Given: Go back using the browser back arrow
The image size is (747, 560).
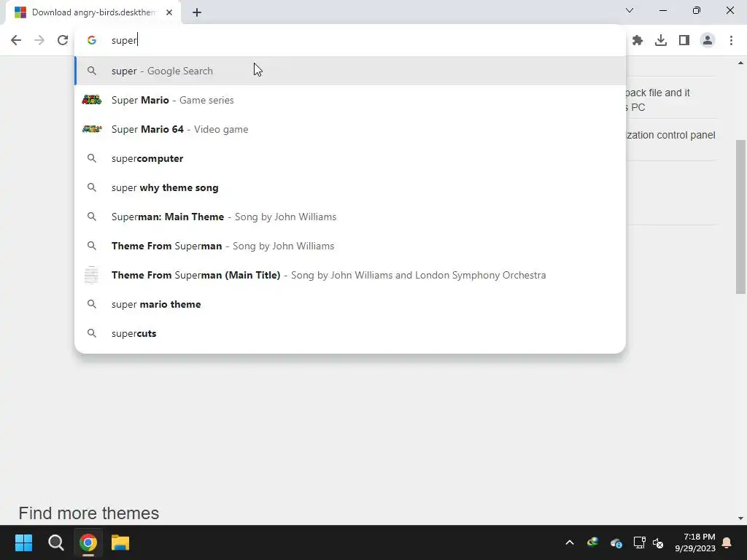Looking at the screenshot, I should [16, 40].
